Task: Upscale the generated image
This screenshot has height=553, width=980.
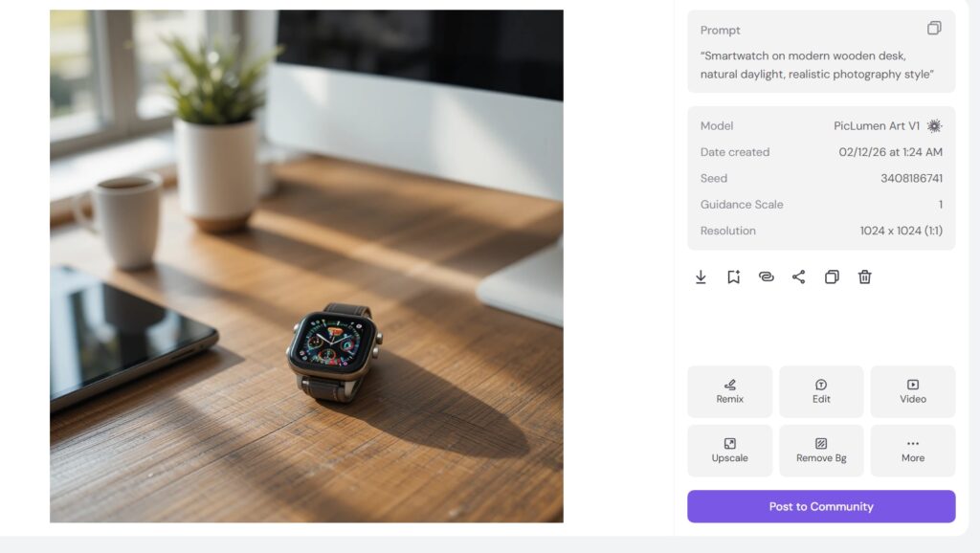Action: coord(730,451)
